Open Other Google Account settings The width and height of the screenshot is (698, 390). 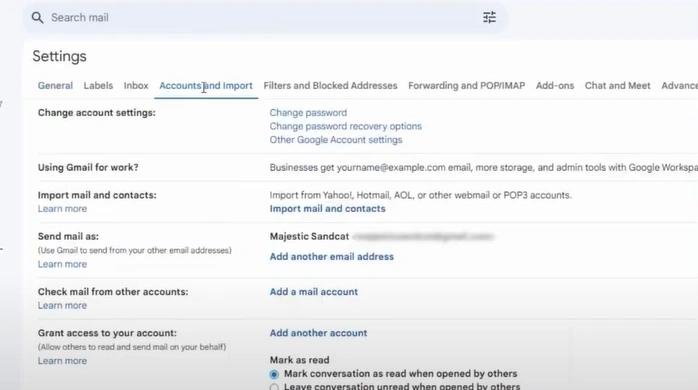coord(336,140)
